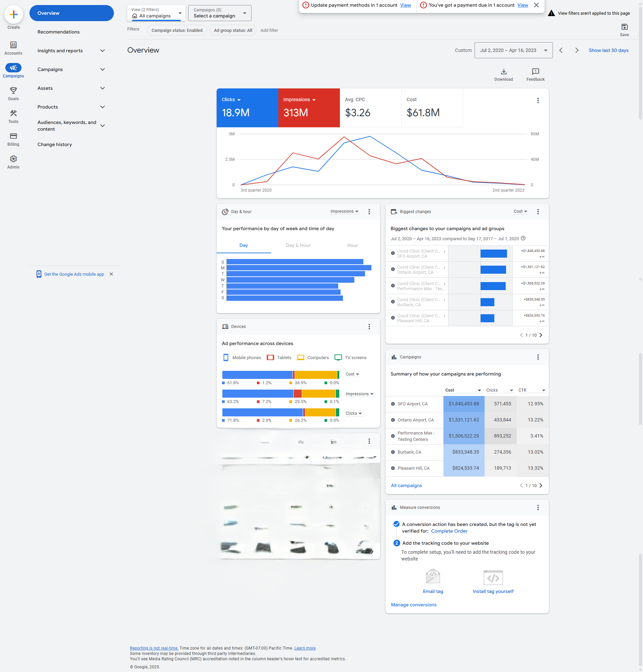Switch to the Hour tab in Day & hour
The height and width of the screenshot is (672, 643).
pos(352,245)
